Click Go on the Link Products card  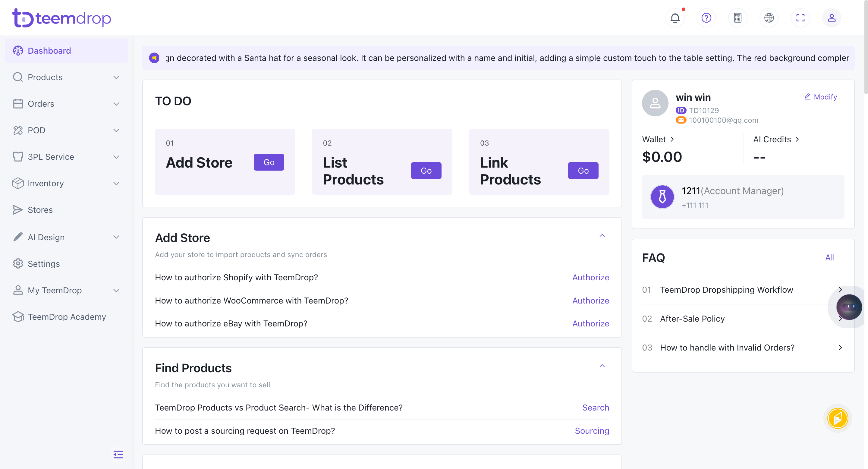(583, 171)
